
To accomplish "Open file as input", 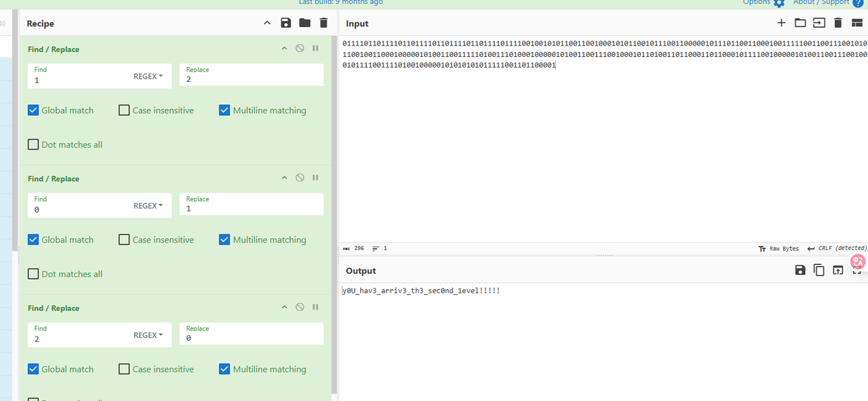I will 819,23.
